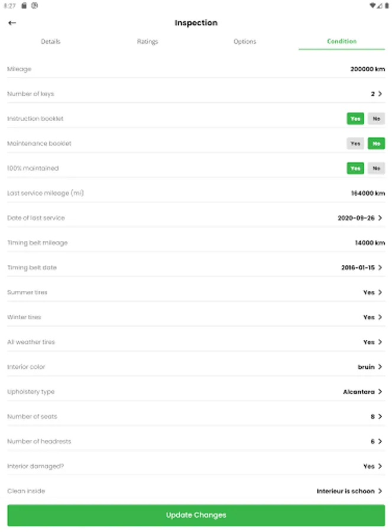Tap the battery status icon

point(387,5)
